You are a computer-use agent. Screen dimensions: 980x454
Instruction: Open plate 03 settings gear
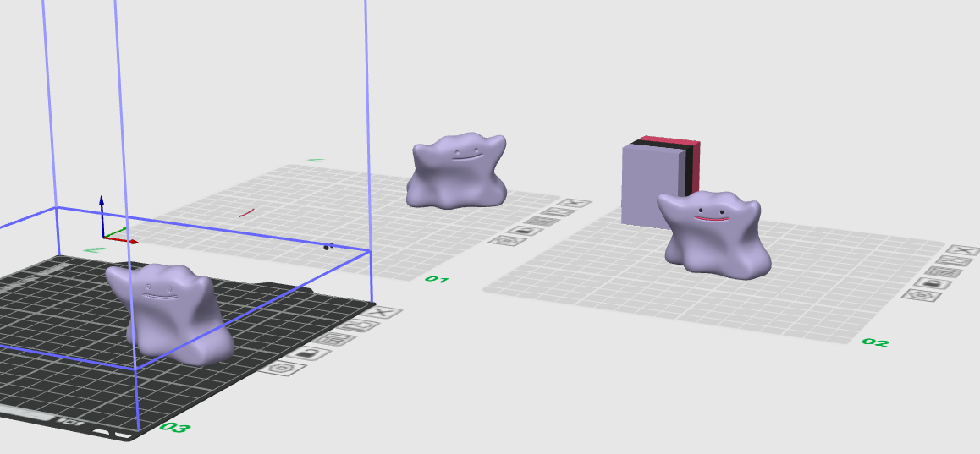283,368
